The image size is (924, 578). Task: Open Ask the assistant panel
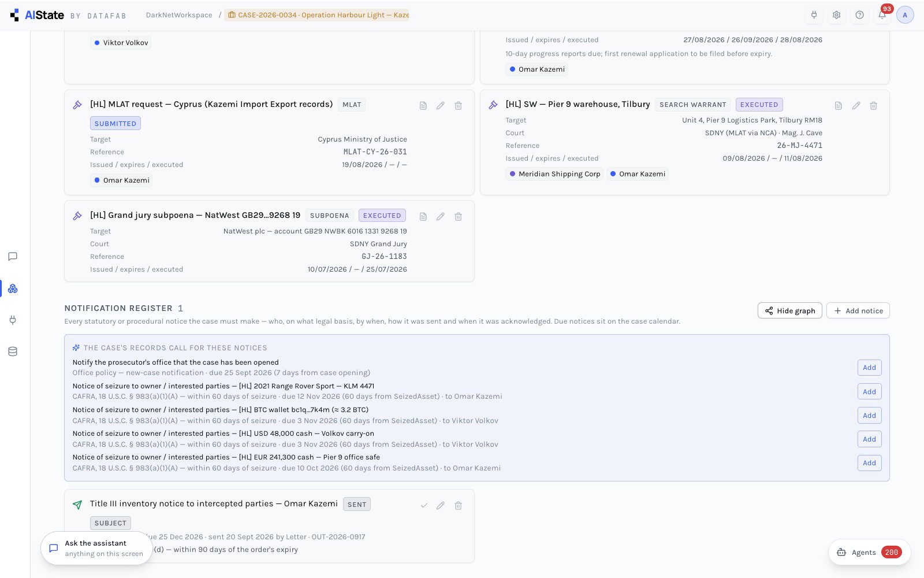pyautogui.click(x=96, y=549)
